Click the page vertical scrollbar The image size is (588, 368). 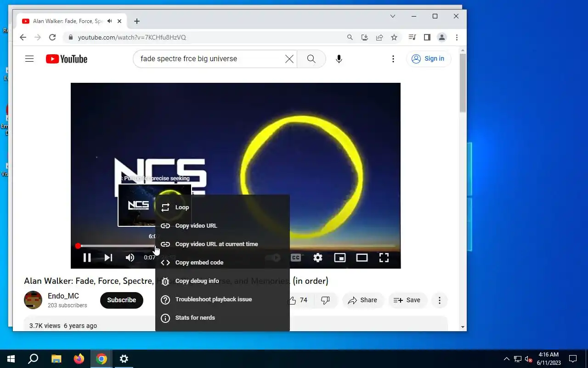[x=463, y=83]
